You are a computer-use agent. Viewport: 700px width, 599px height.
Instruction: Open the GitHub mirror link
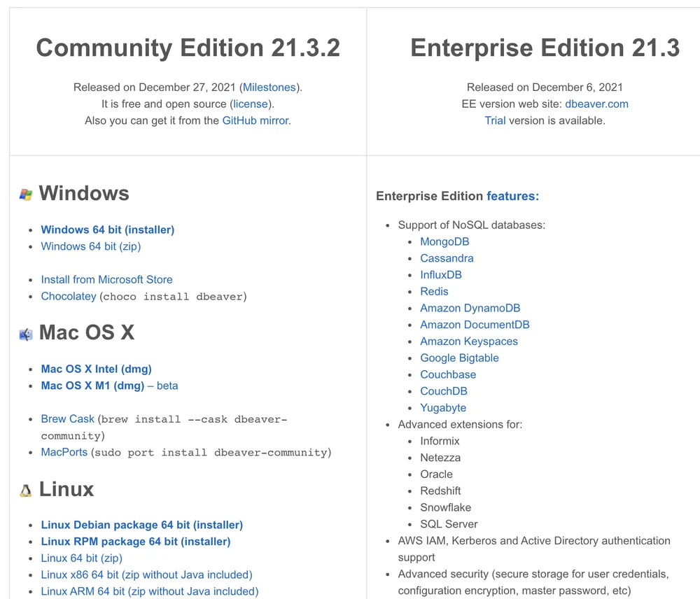[x=255, y=120]
